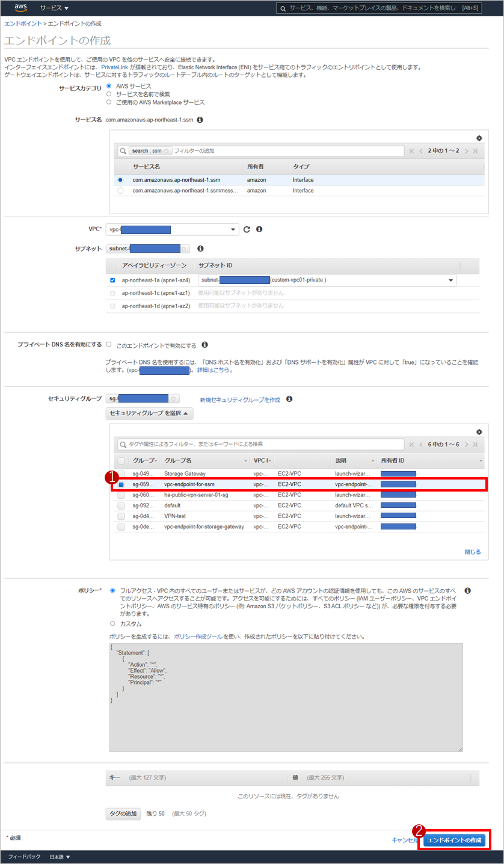Open the VPC ID column filter dropdown

coord(270,461)
